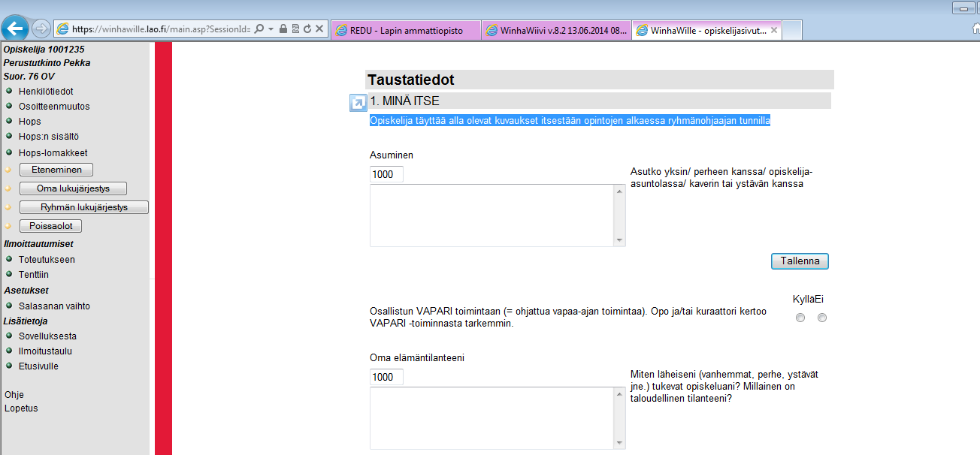The height and width of the screenshot is (455, 980).
Task: Click the home icon
Action: click(x=975, y=29)
